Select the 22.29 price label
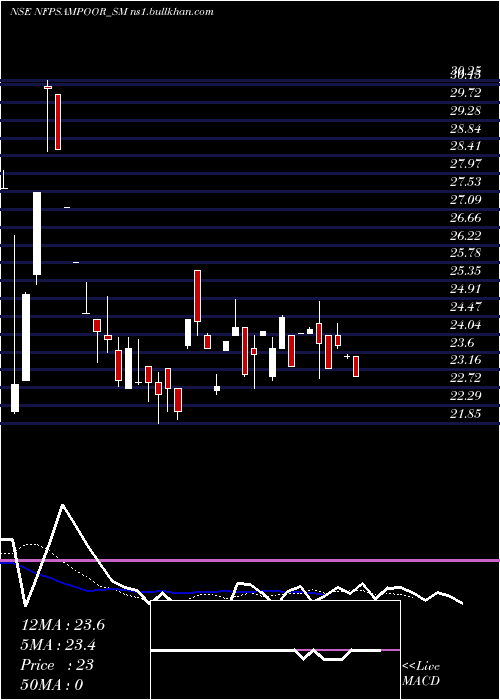 coord(466,396)
